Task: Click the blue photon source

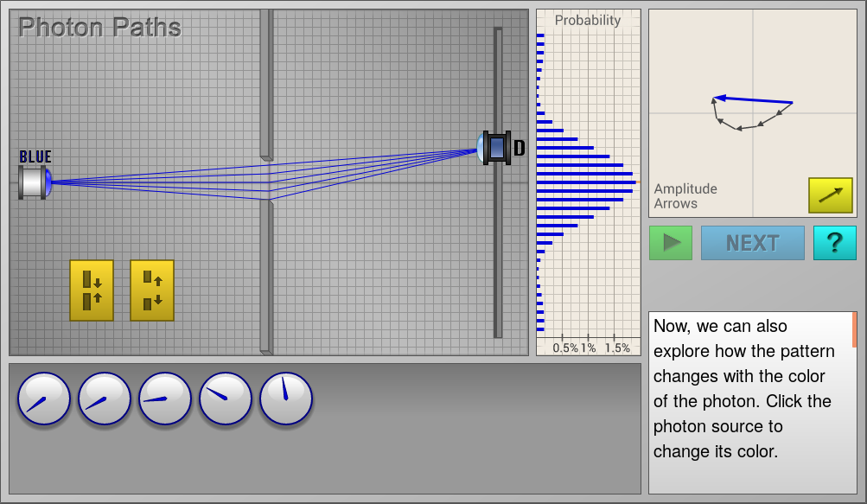Action: point(35,182)
